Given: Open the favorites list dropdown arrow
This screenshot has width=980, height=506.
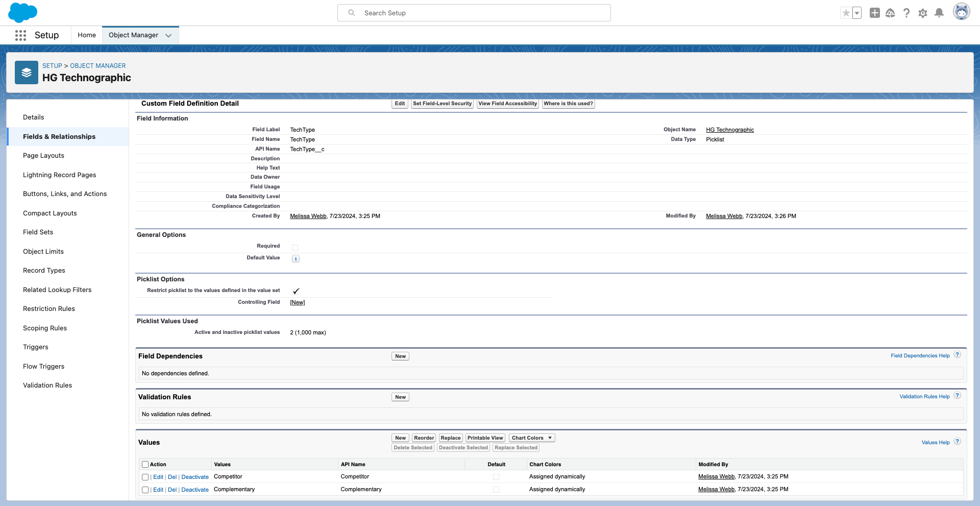Looking at the screenshot, I should [857, 13].
